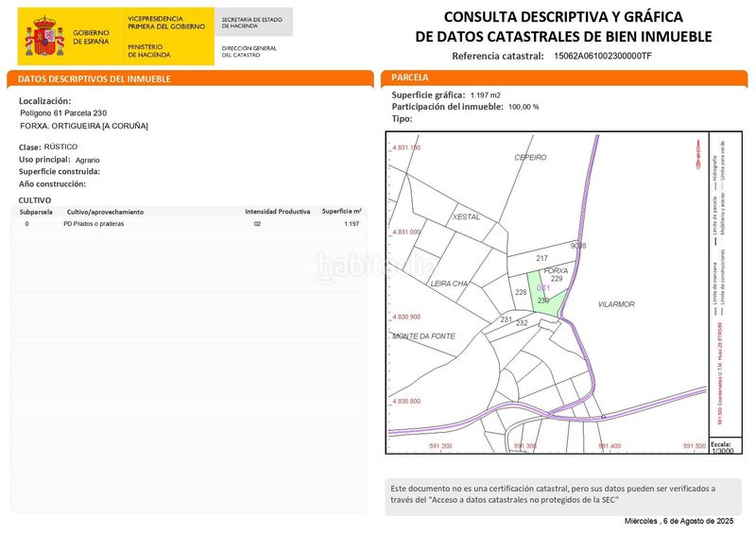Click intensity value '02' in table
This screenshot has height=534, width=756.
point(257,224)
